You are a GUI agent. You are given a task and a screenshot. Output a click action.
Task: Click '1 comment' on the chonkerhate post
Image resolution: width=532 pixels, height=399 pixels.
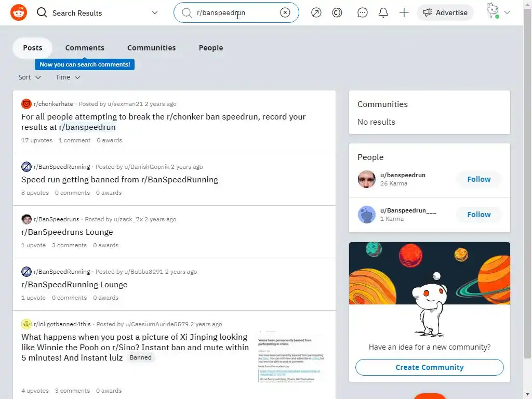click(74, 140)
